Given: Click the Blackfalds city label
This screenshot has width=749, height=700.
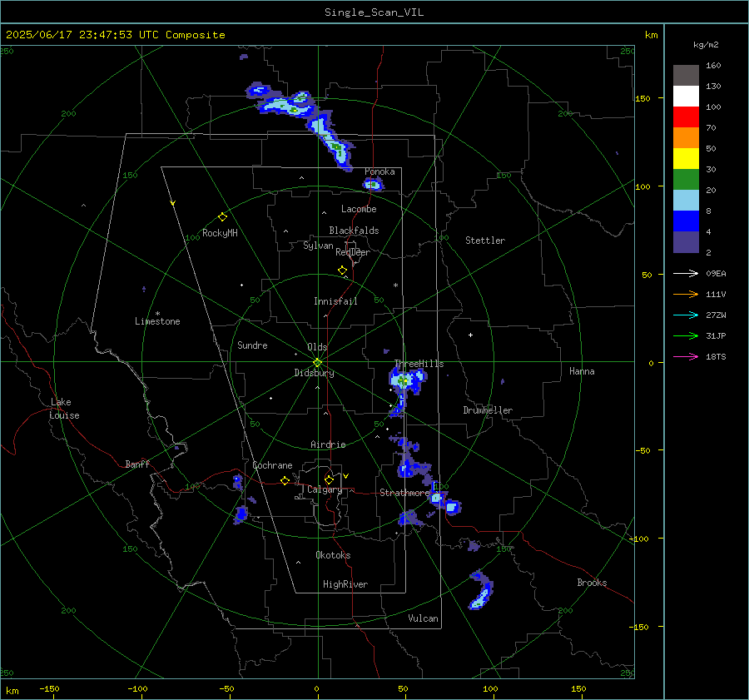Looking at the screenshot, I should [354, 231].
